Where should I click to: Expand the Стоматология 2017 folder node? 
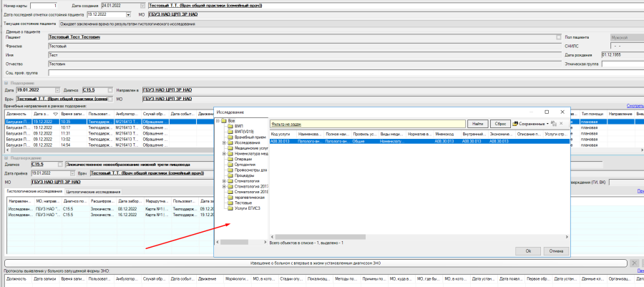pyautogui.click(x=224, y=186)
